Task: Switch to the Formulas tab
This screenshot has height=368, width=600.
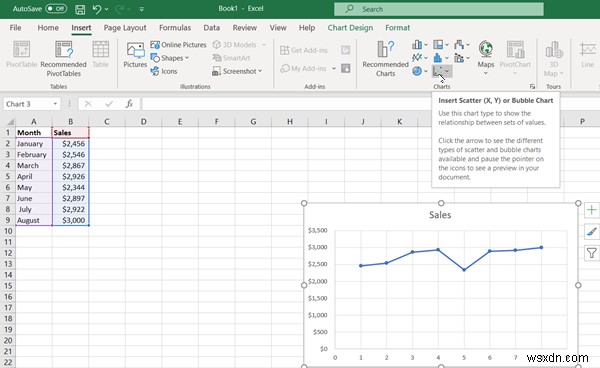Action: [175, 28]
